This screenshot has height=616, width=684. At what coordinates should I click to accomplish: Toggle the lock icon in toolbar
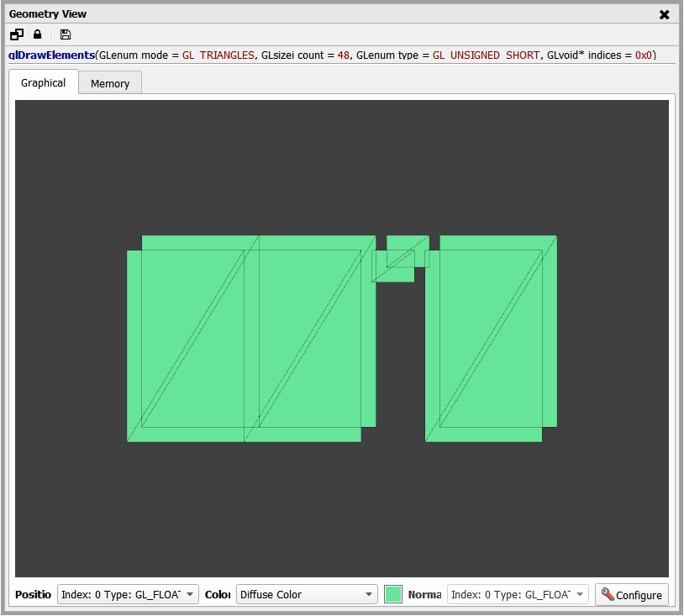[x=37, y=34]
